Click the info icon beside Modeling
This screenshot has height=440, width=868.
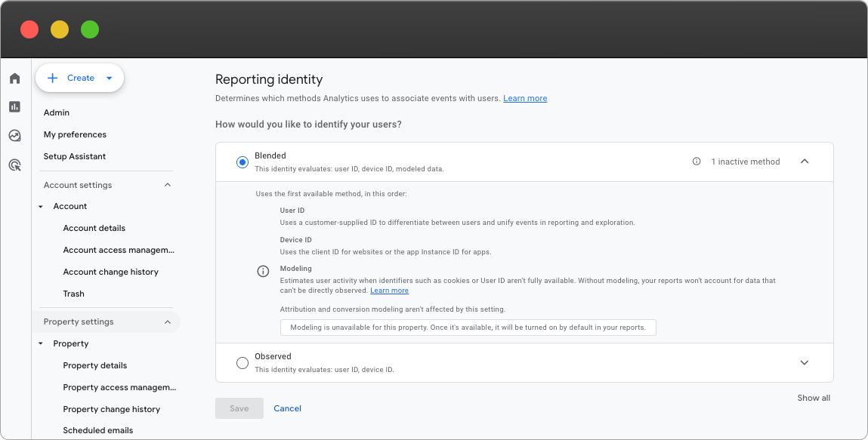[262, 271]
